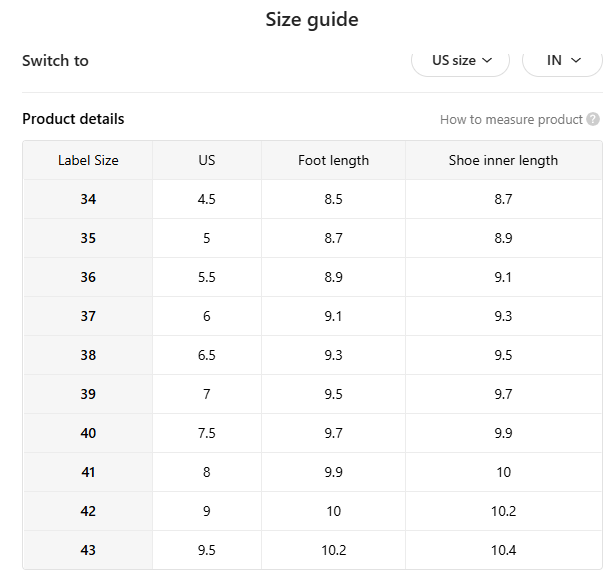
Task: Select label size 35 row
Action: [88, 238]
